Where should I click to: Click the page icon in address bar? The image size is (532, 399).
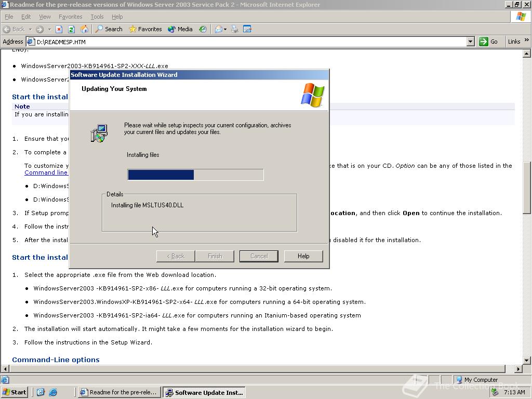[31, 42]
